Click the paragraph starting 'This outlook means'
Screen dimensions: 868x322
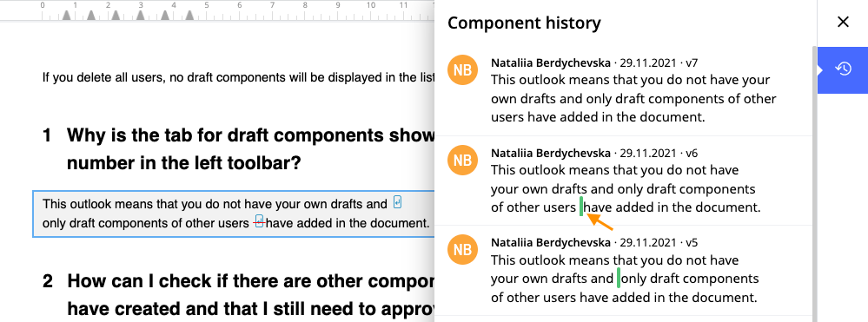click(234, 214)
